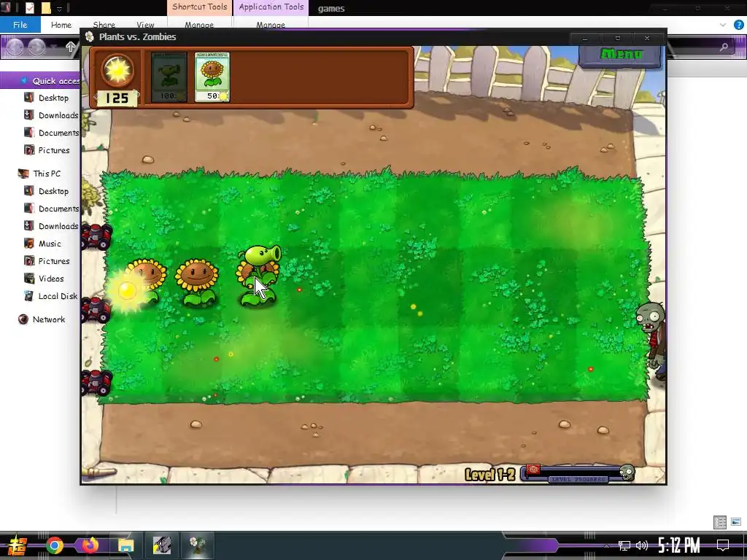Open the network tray icon

pyautogui.click(x=624, y=545)
